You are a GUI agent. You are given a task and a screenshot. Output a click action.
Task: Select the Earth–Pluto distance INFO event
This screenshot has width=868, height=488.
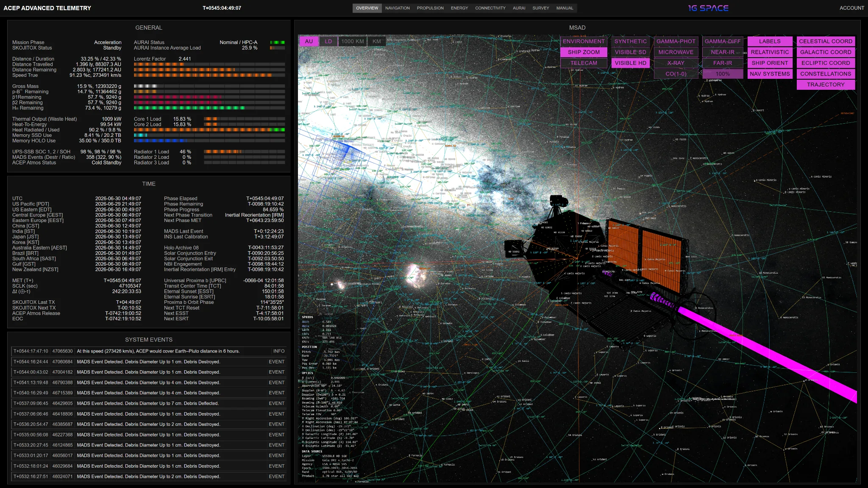click(149, 351)
